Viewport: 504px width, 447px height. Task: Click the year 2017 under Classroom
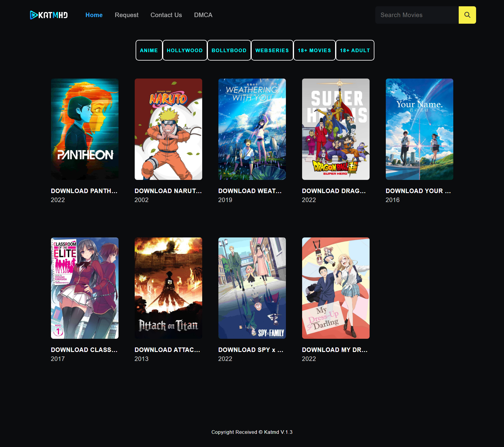point(58,359)
